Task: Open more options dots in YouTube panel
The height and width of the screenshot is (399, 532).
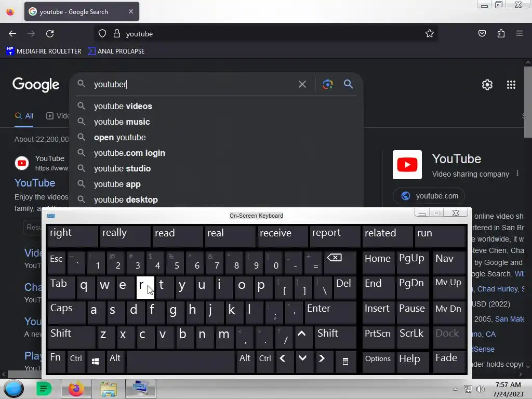Action: click(x=517, y=174)
